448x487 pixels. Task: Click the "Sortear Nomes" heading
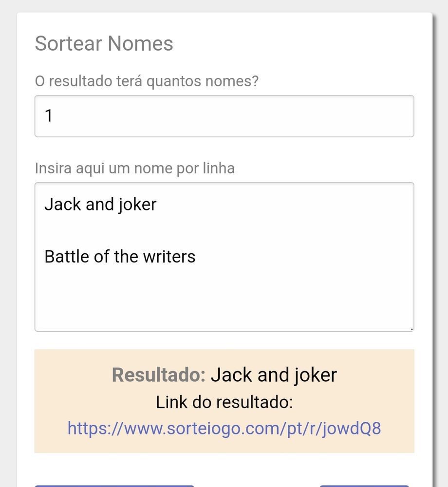click(104, 43)
